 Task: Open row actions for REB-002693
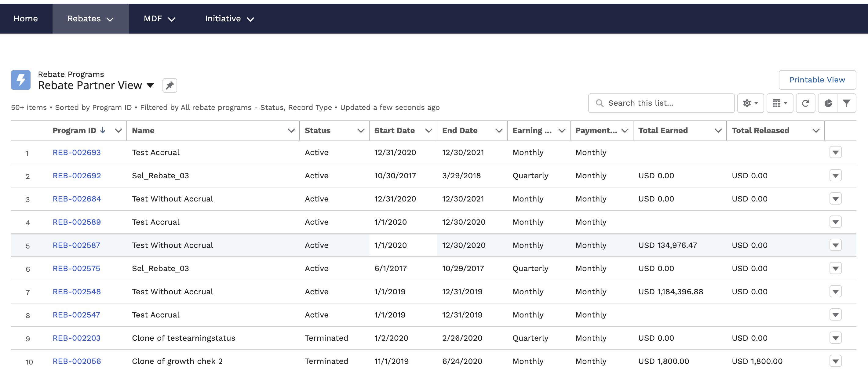[x=835, y=152]
